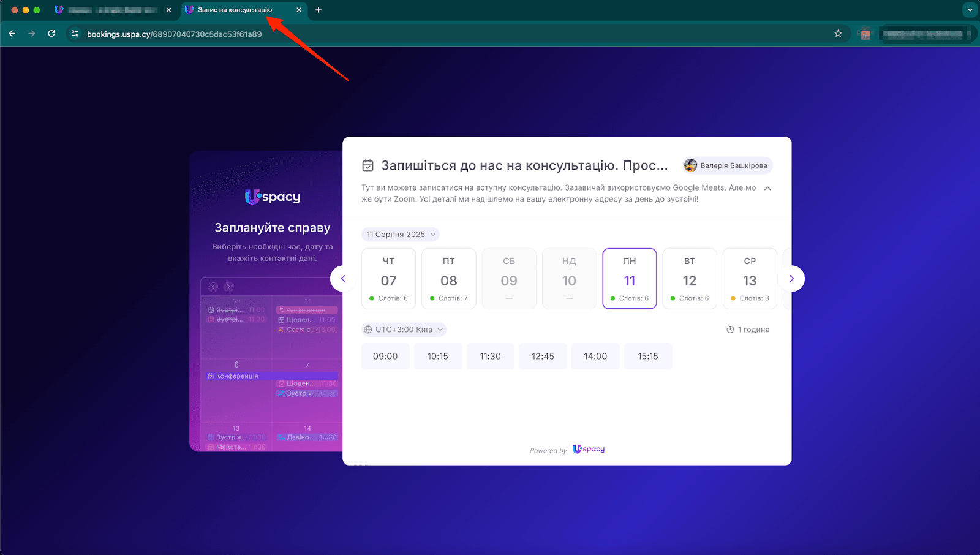Image resolution: width=980 pixels, height=555 pixels.
Task: Choose Thursday 07 in the date strip
Action: coord(388,278)
